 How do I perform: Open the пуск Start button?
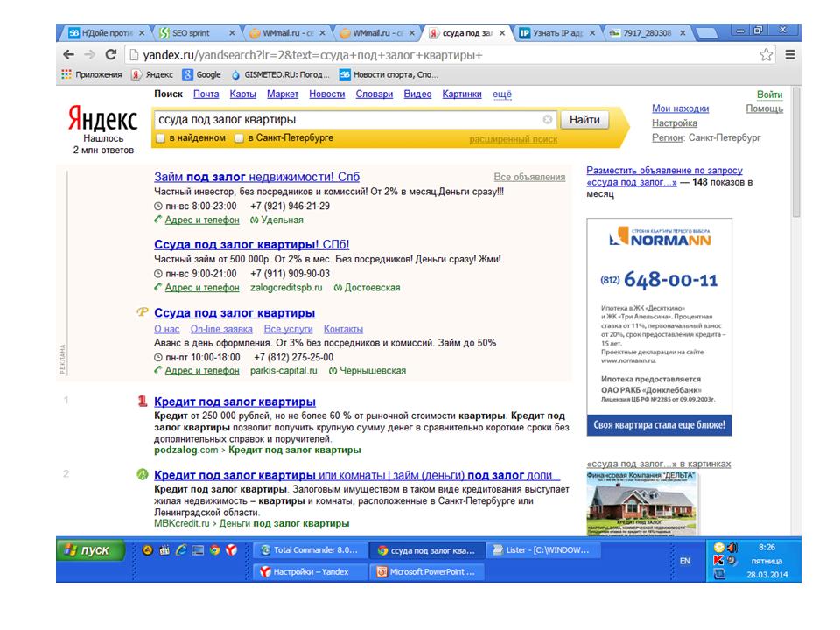(90, 550)
